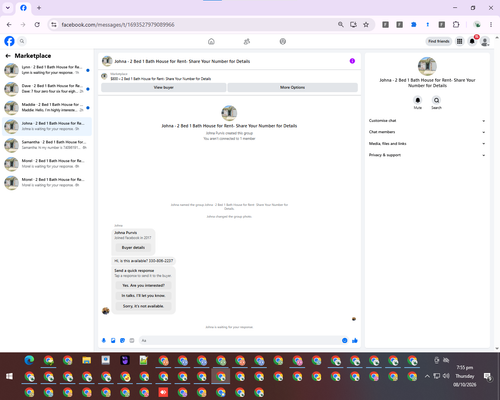500x400 pixels.
Task: Click the browser zoom magnifier icon
Action: tap(341, 24)
